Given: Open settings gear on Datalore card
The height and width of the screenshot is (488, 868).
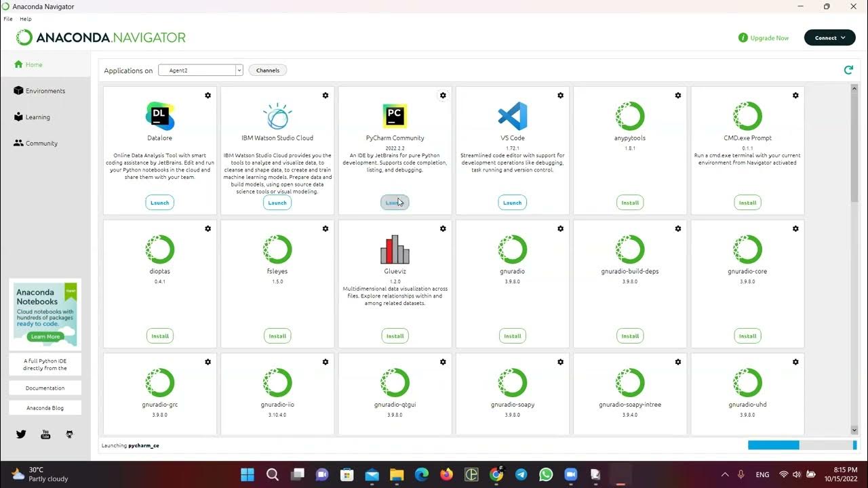Looking at the screenshot, I should (208, 96).
